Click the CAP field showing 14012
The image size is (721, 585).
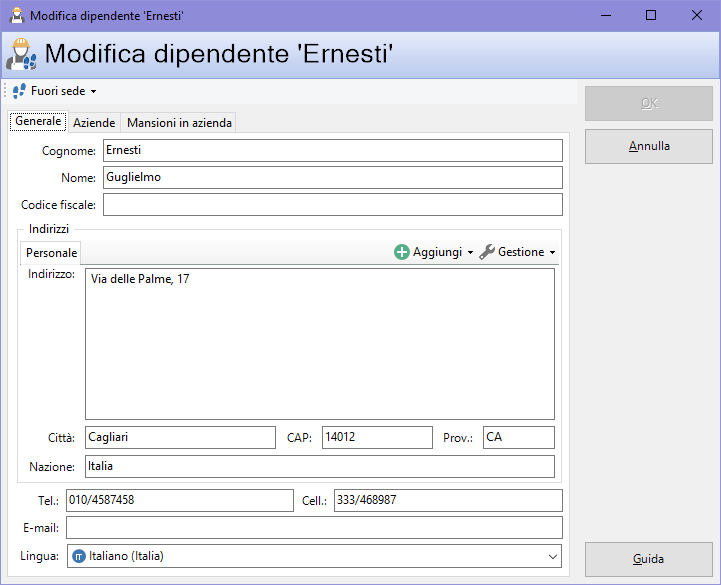click(x=376, y=437)
